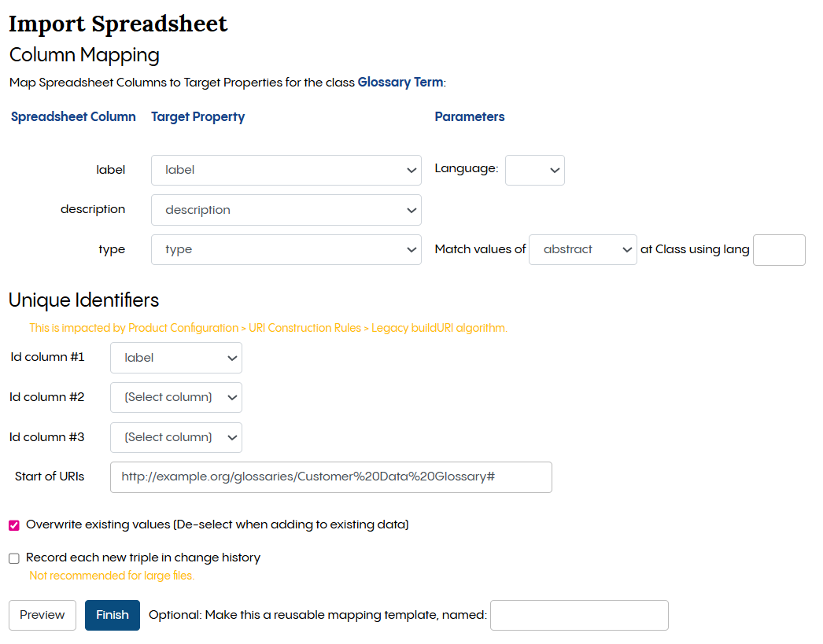Screen dimensions: 823x644
Task: Open the Id column #3 Select column dropdown
Action: coord(175,437)
